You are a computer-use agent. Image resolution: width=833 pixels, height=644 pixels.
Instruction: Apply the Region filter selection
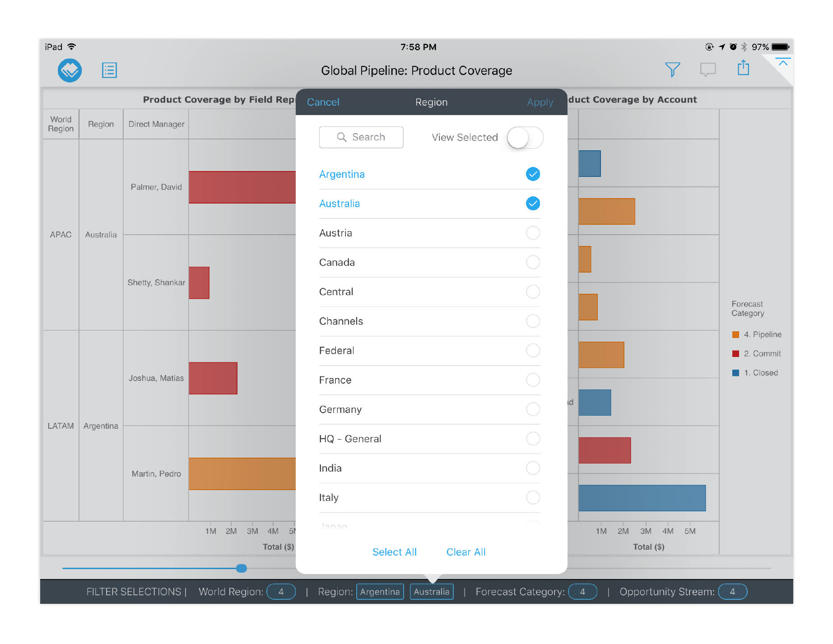tap(540, 102)
